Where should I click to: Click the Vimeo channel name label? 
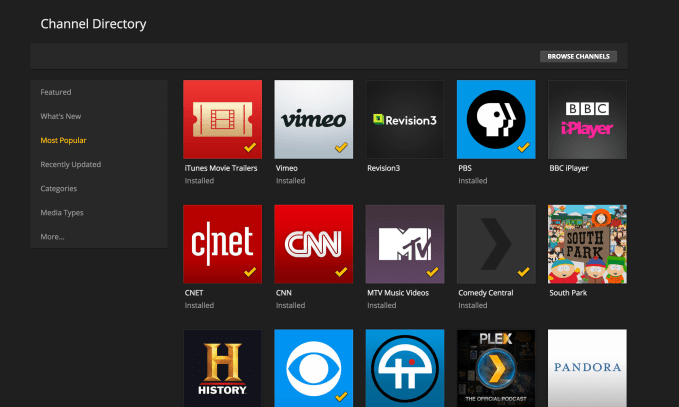pos(287,168)
